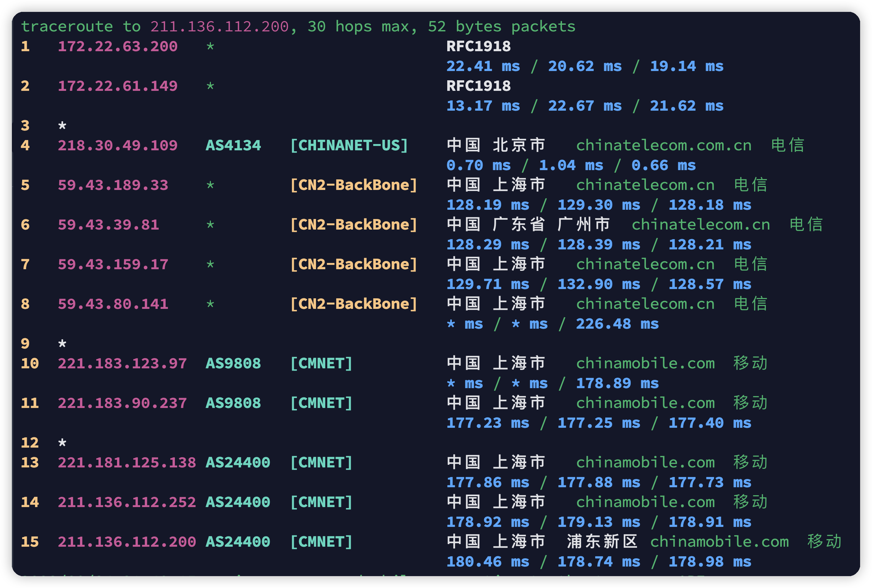The height and width of the screenshot is (588, 872).
Task: Click 132.90 ms latency on hop 7
Action: (x=599, y=285)
